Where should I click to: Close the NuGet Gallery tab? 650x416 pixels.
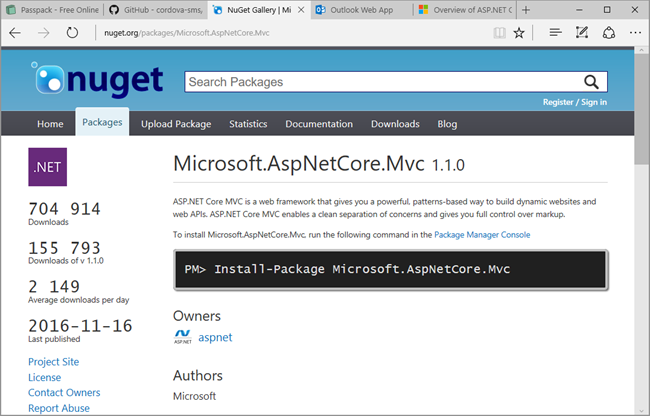tap(301, 10)
